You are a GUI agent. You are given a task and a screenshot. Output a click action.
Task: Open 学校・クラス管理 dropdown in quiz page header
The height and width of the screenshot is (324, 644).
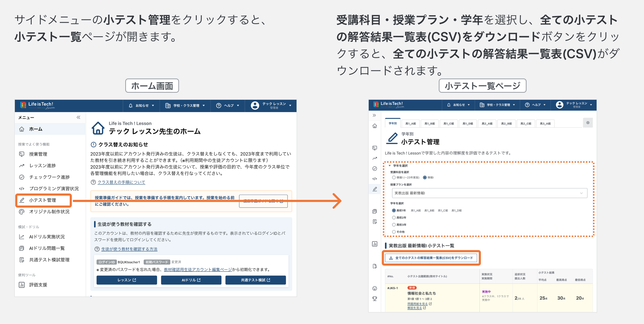click(x=498, y=105)
